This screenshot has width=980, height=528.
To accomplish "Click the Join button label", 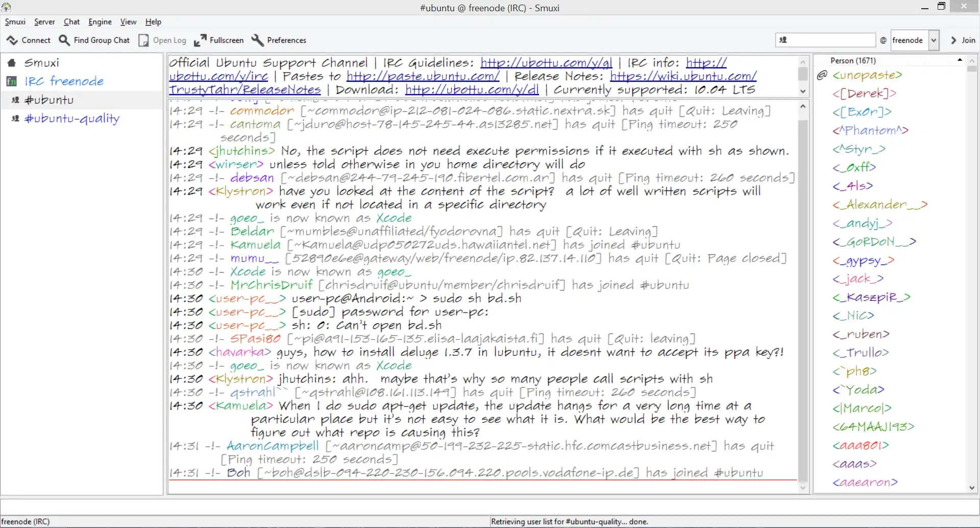I will pos(968,40).
